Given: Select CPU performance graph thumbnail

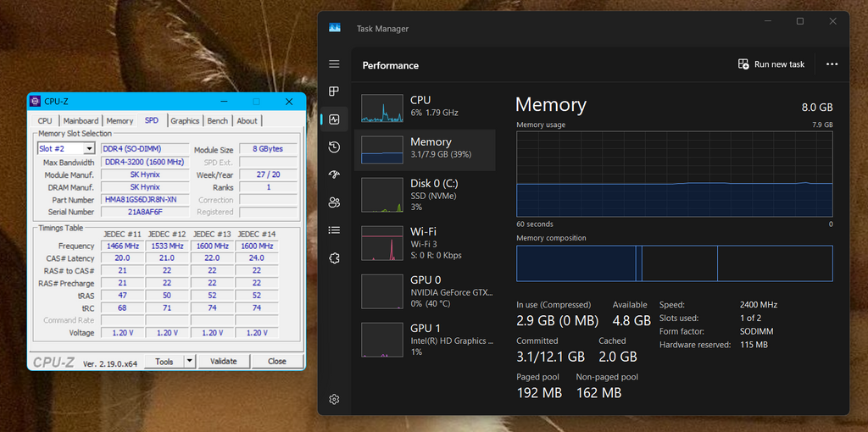Looking at the screenshot, I should tap(382, 108).
